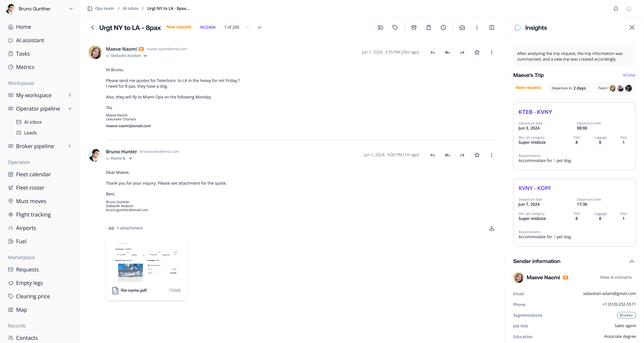Open more options on Maeve Naomi's message
This screenshot has height=343, width=644.
coord(491,52)
